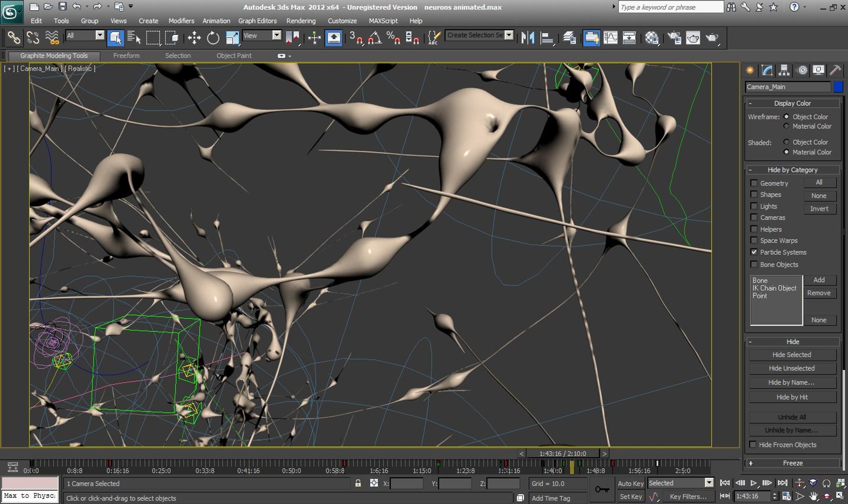This screenshot has height=504, width=848.
Task: Switch to Modify command panel tab
Action: pos(767,70)
